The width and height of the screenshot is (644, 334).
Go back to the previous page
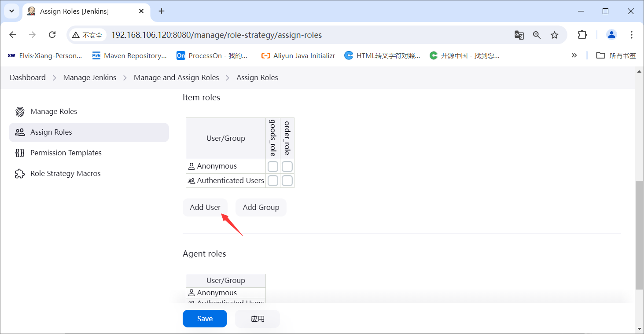pos(13,35)
